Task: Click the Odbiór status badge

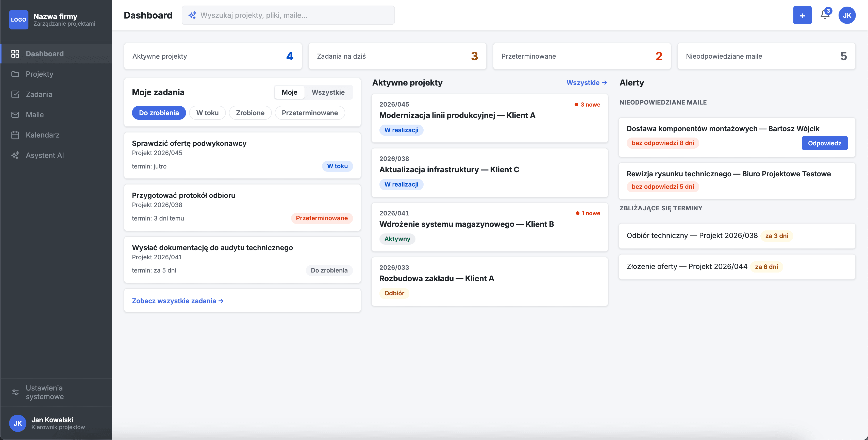Action: [x=394, y=293]
